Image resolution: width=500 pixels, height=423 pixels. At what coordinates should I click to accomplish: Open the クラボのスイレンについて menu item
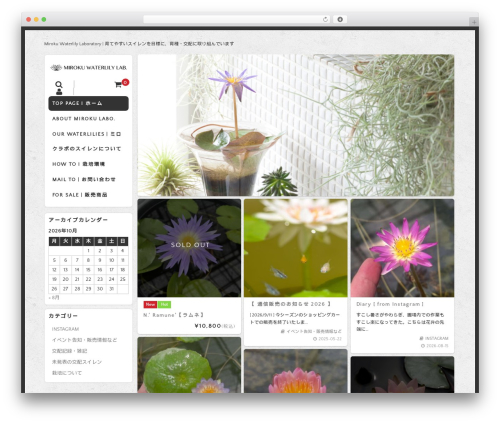click(x=86, y=149)
